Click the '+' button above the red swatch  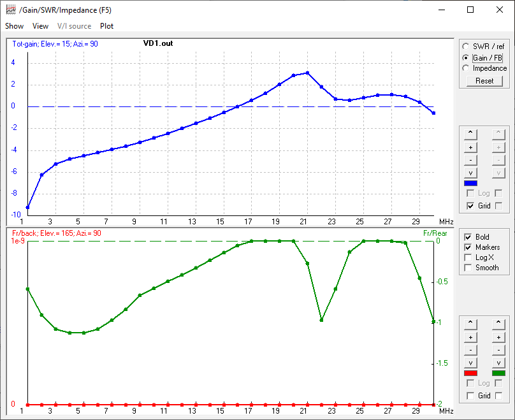(470, 337)
